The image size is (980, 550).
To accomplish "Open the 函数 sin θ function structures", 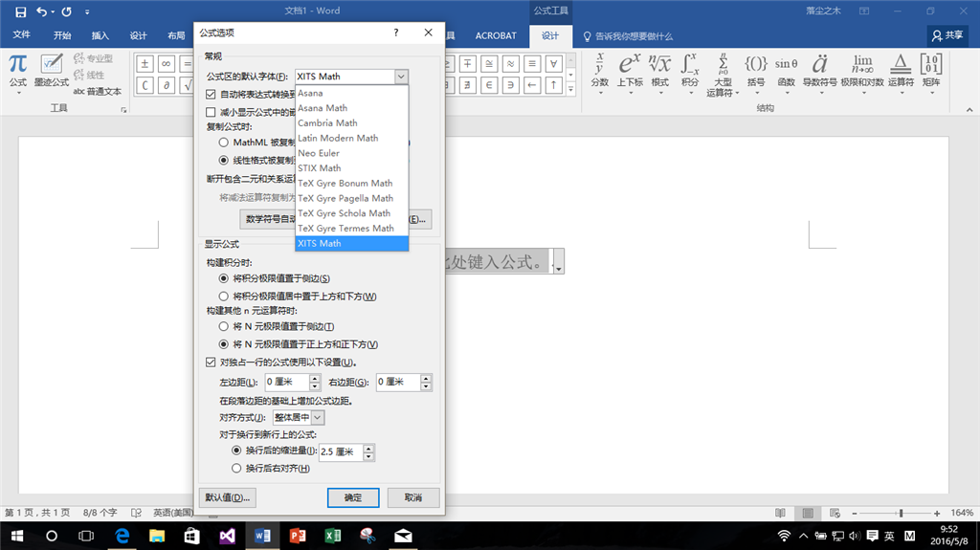I will click(787, 73).
